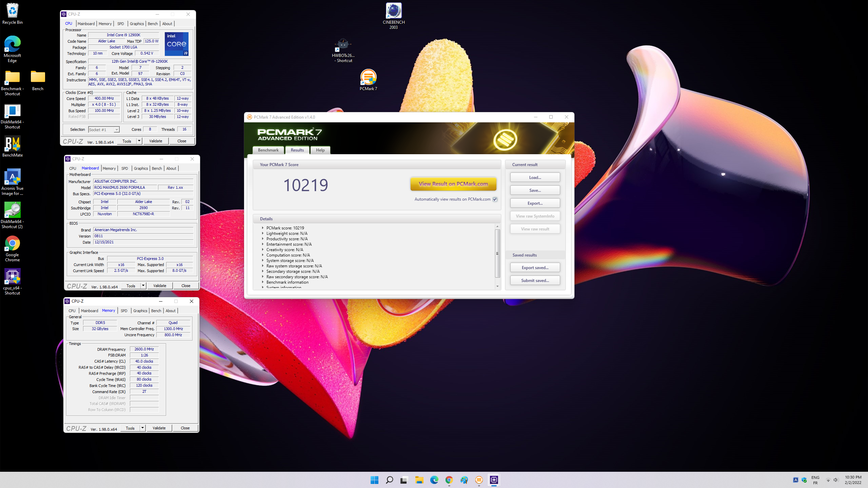Select Mainboard tab in top CPU-Z window
Screen dimensions: 868x488
pos(86,24)
